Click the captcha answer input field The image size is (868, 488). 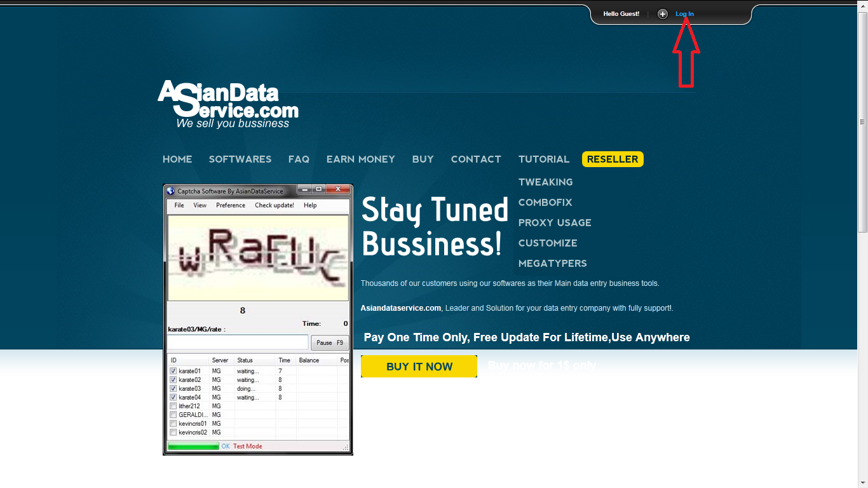[x=238, y=342]
